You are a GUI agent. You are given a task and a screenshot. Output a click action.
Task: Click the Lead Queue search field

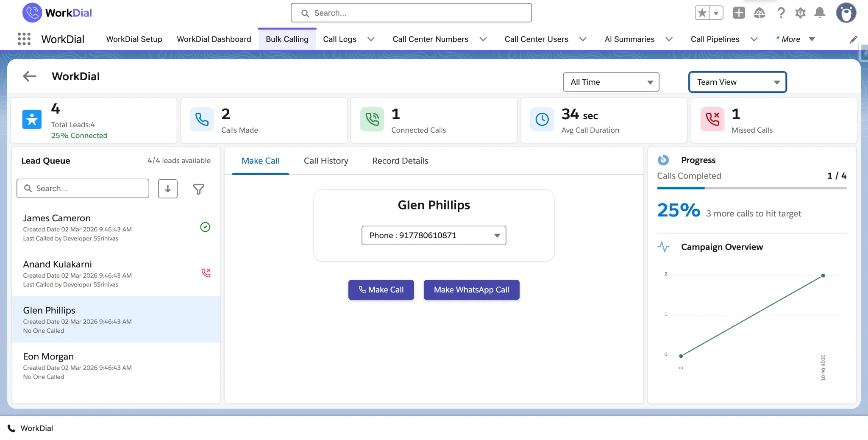click(83, 188)
